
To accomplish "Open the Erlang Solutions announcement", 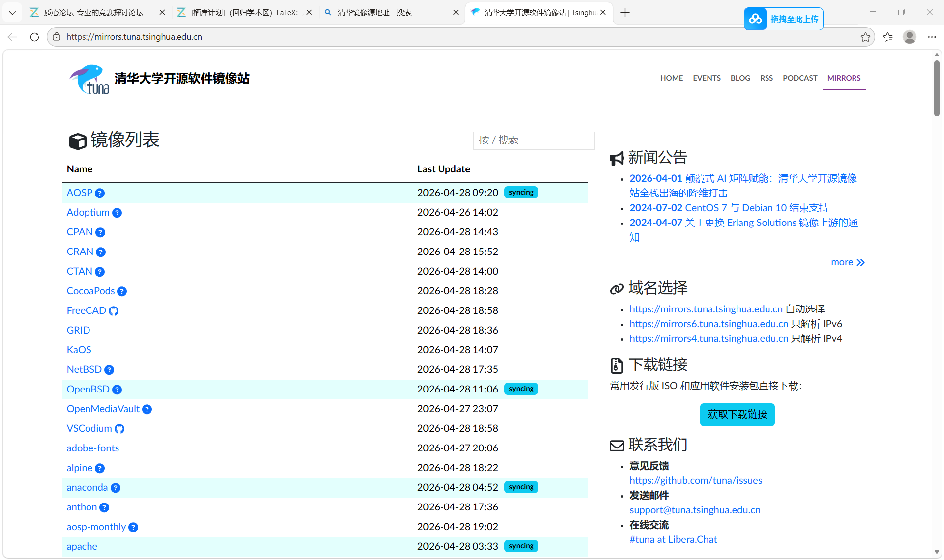I will point(743,230).
